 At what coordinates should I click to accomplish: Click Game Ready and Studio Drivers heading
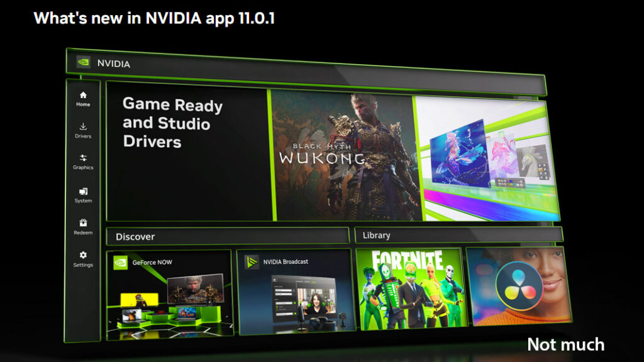tap(172, 123)
